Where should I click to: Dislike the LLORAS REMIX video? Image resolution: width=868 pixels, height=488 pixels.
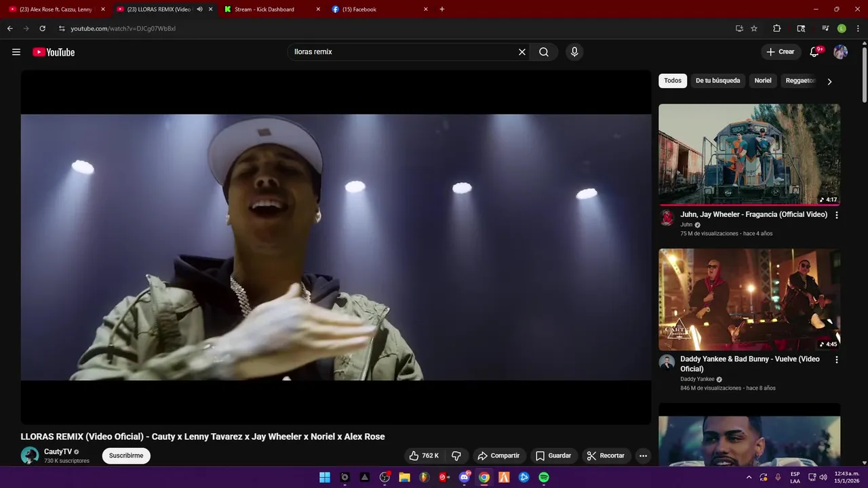coord(456,455)
